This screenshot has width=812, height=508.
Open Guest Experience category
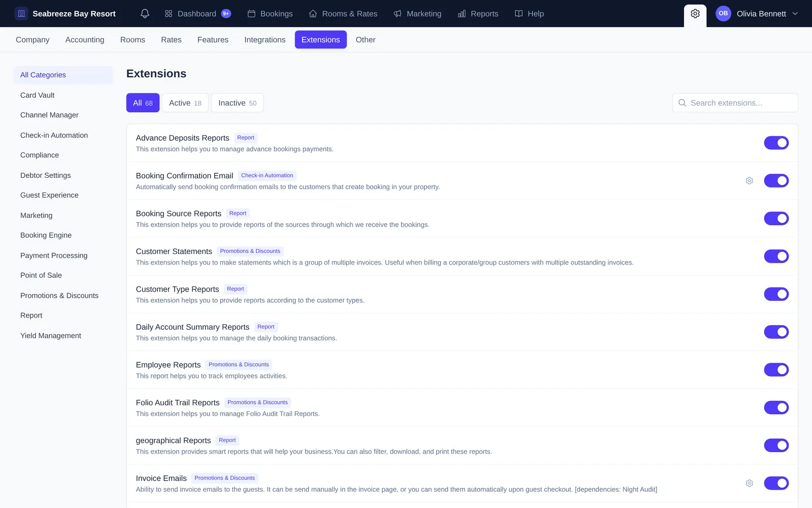[63, 195]
